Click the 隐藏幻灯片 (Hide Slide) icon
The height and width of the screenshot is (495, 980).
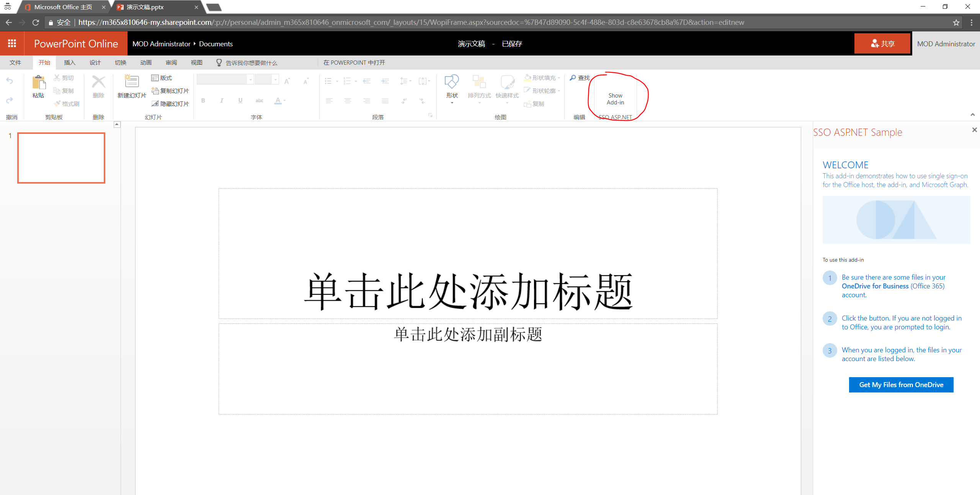(x=155, y=103)
